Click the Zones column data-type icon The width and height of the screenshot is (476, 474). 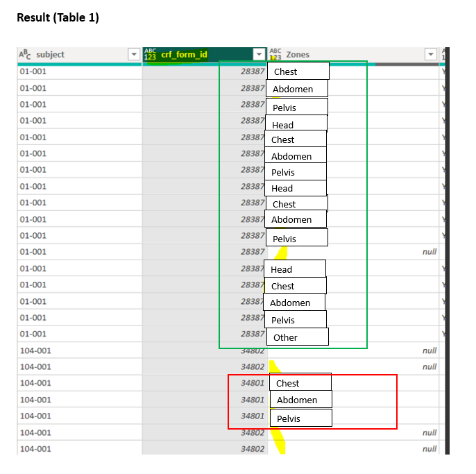tap(275, 54)
